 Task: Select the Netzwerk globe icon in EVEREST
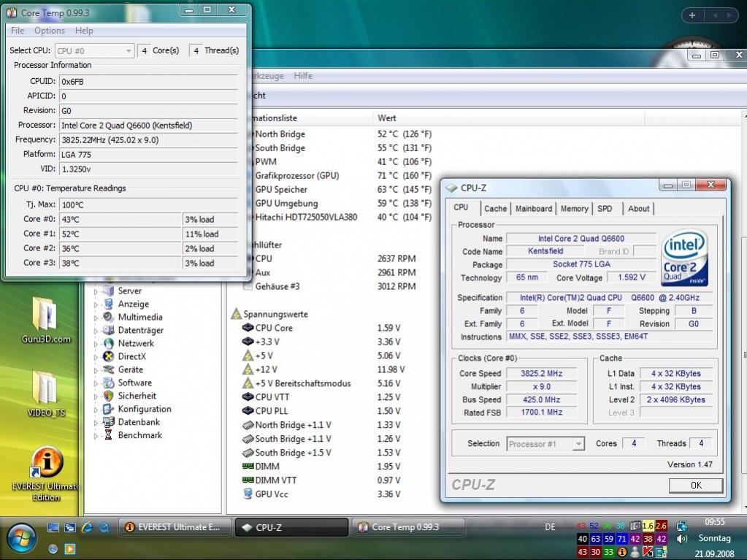109,343
